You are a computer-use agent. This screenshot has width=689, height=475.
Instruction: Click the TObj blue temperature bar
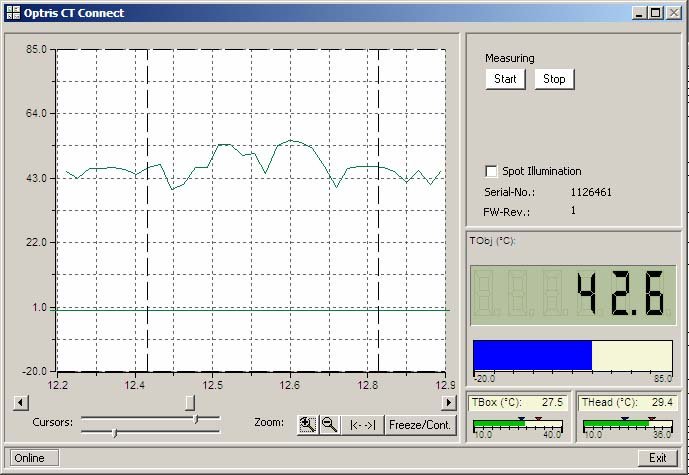coord(533,355)
